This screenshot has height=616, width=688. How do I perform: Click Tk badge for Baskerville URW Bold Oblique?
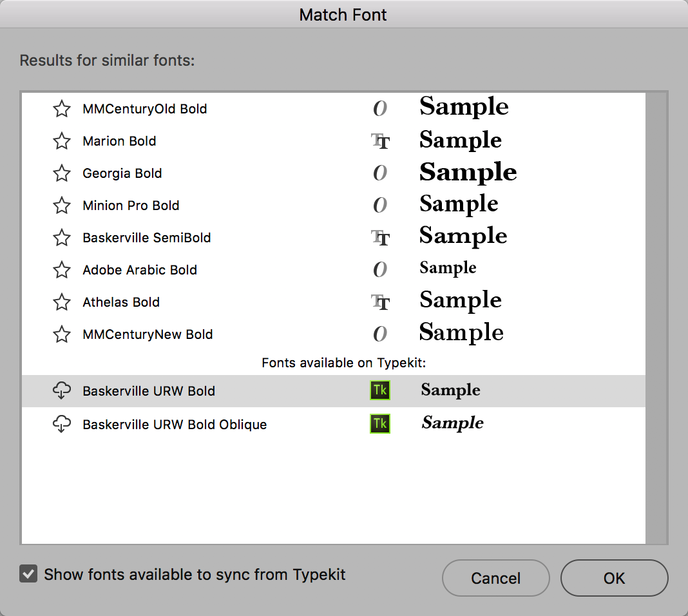point(380,424)
